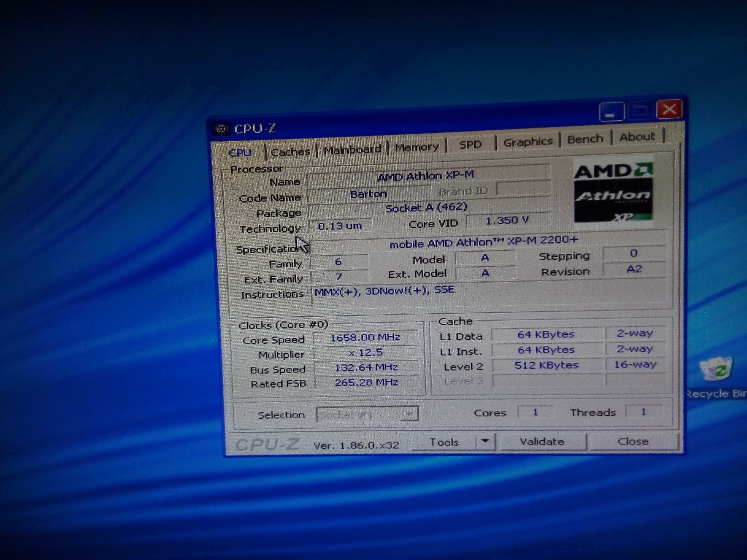
Task: Click the Family value 6
Action: pyautogui.click(x=339, y=262)
